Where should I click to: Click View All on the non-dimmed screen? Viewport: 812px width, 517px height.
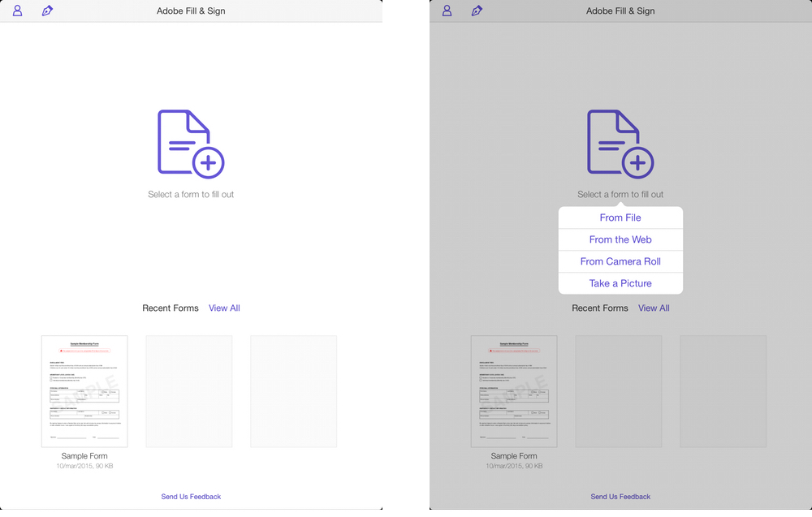point(224,308)
